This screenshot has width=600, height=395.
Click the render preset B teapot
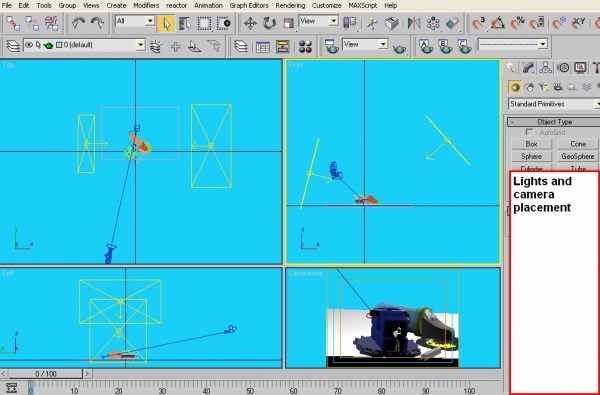[445, 46]
